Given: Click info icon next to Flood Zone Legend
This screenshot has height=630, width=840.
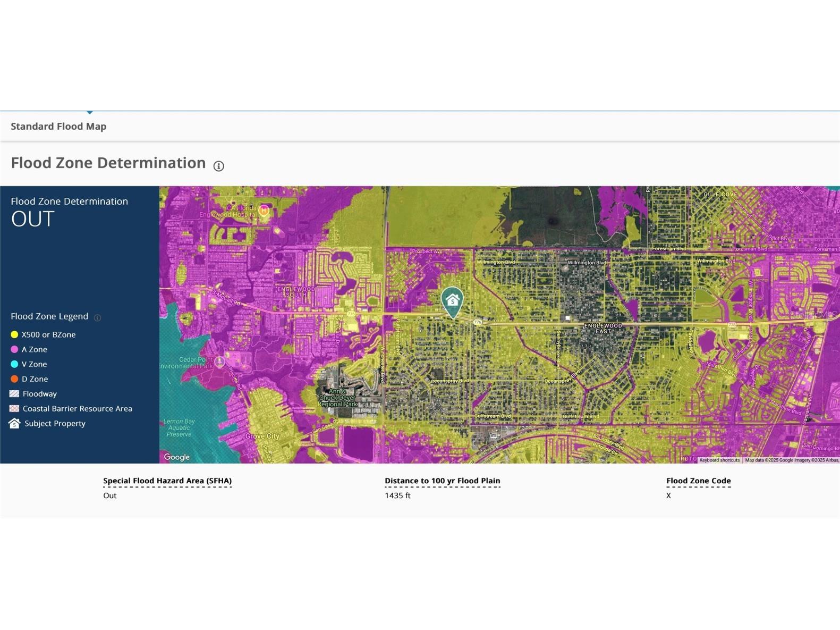Looking at the screenshot, I should tap(97, 317).
